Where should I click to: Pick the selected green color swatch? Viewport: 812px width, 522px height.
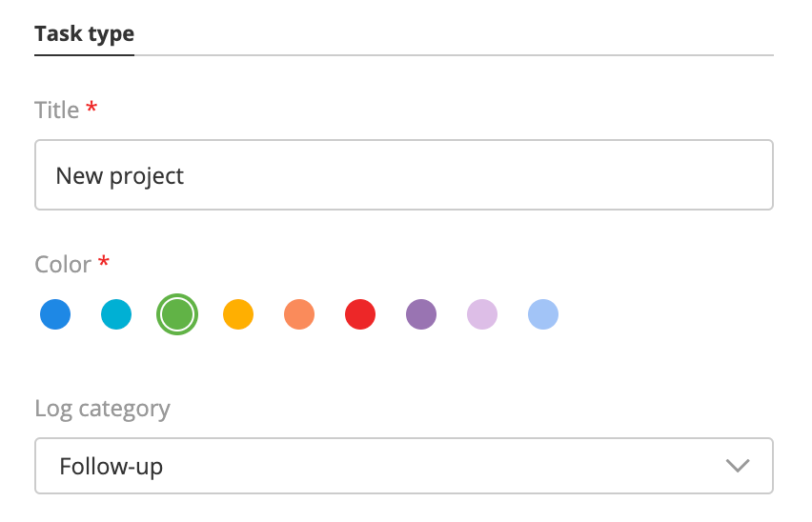pos(177,314)
